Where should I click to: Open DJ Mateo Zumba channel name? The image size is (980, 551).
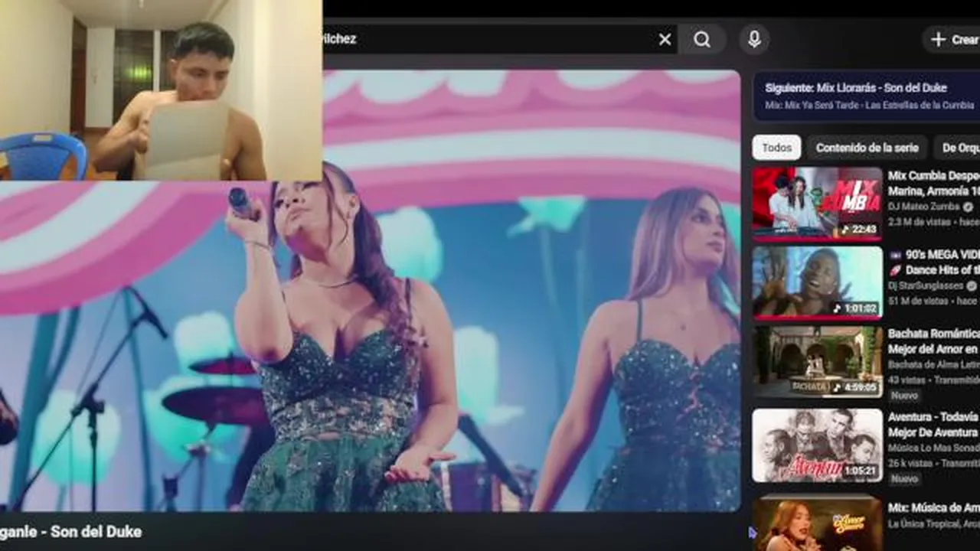pyautogui.click(x=924, y=207)
